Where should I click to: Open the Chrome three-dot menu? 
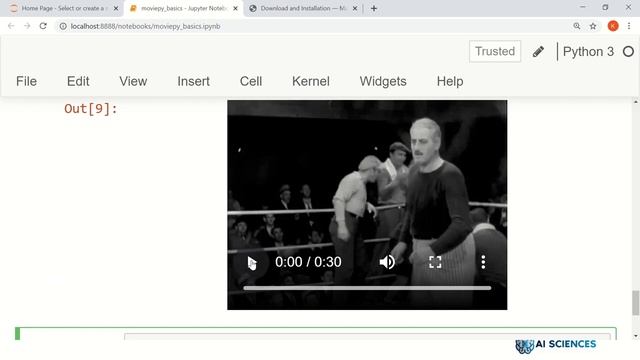[x=629, y=26]
